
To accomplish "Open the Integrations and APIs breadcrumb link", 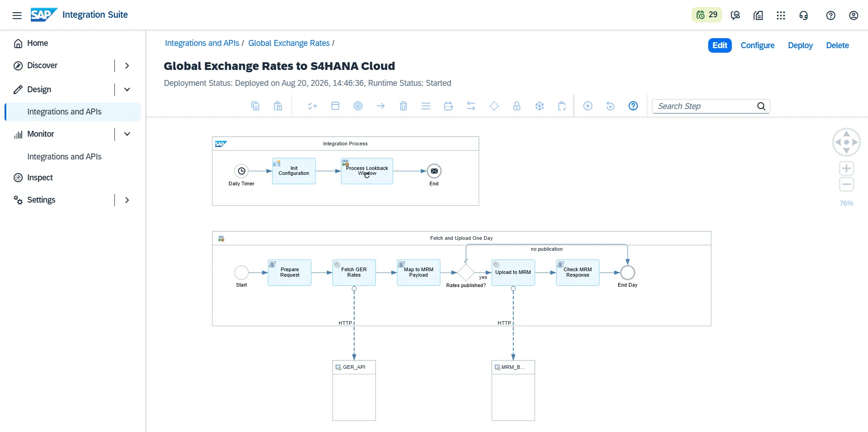I will (202, 43).
